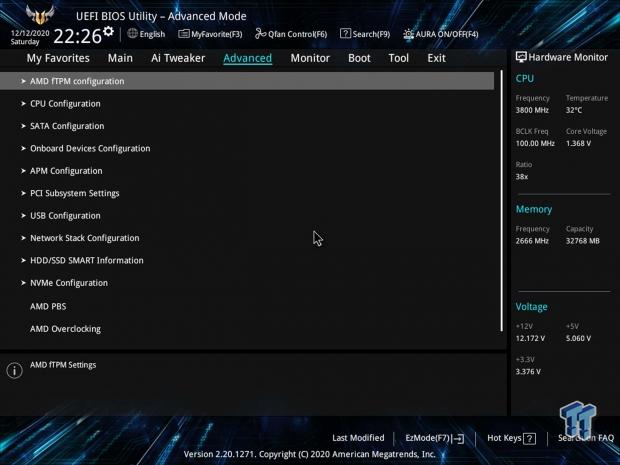Viewport: 620px width, 465px height.
Task: Click the 2666 MHz memory frequency value
Action: point(532,241)
